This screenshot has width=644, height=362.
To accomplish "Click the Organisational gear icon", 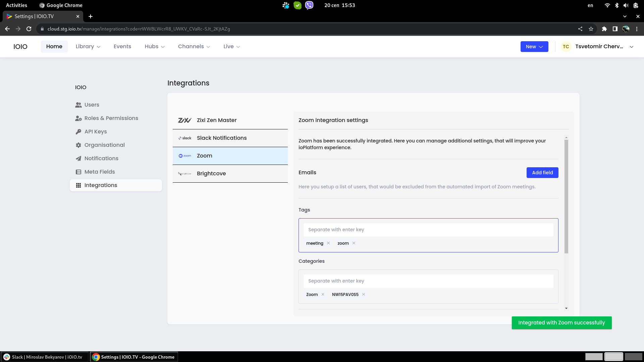I will (78, 145).
